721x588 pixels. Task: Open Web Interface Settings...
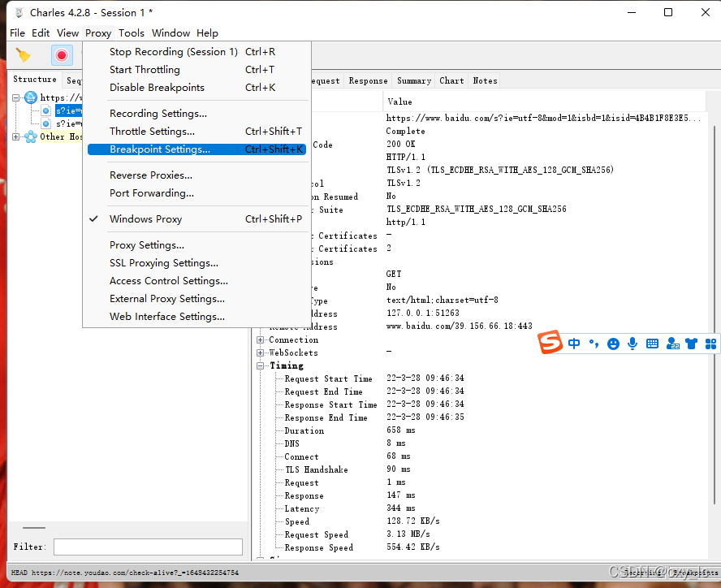click(x=196, y=317)
